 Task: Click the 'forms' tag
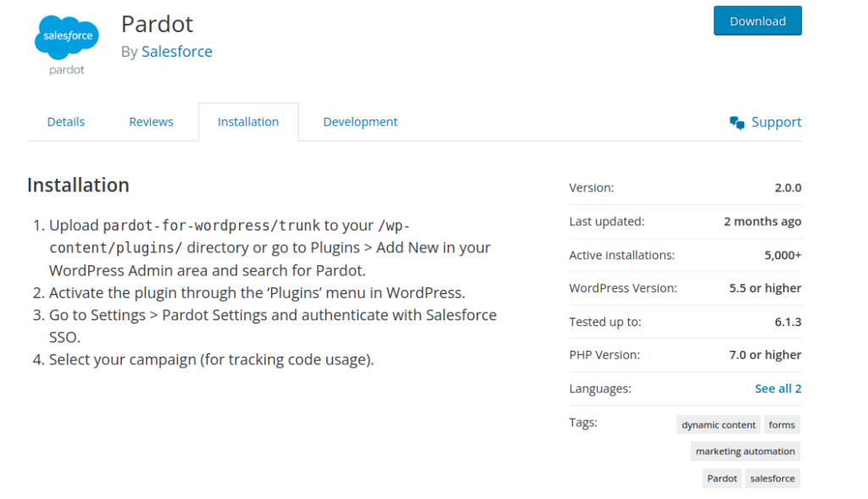pos(782,424)
